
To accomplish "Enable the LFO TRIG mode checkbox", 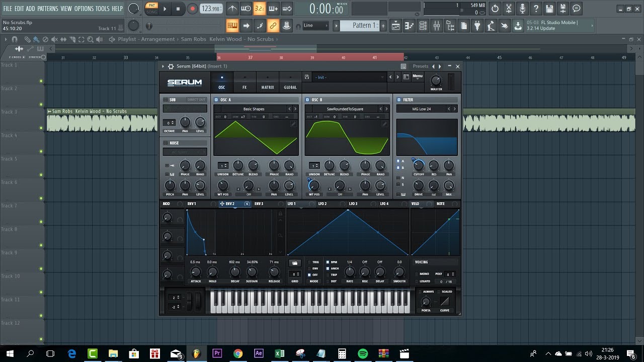I will click(x=310, y=262).
